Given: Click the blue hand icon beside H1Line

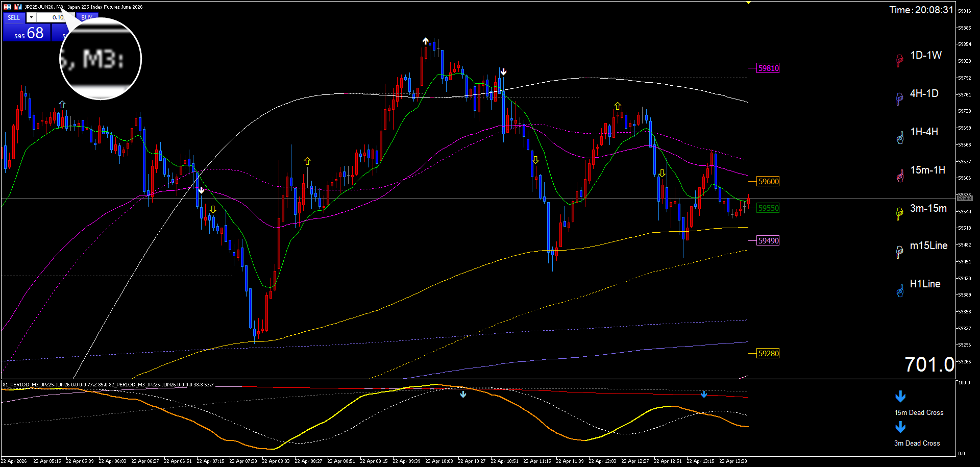Looking at the screenshot, I should pyautogui.click(x=899, y=290).
